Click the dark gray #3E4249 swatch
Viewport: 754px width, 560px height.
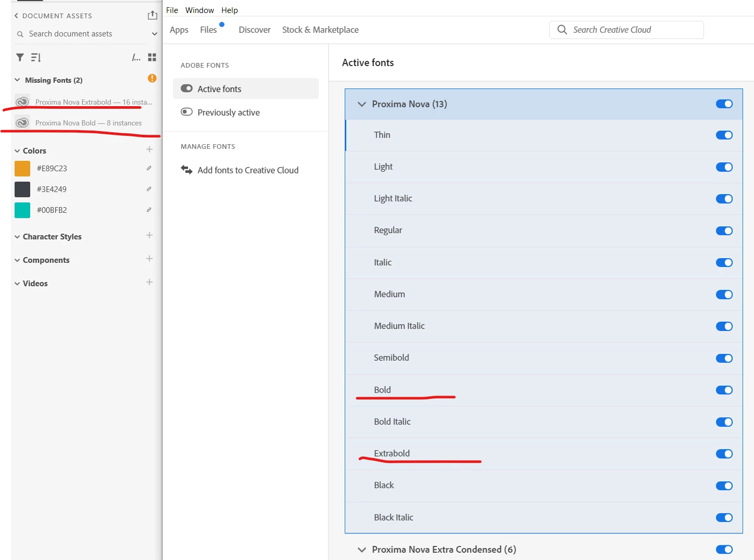pos(22,189)
